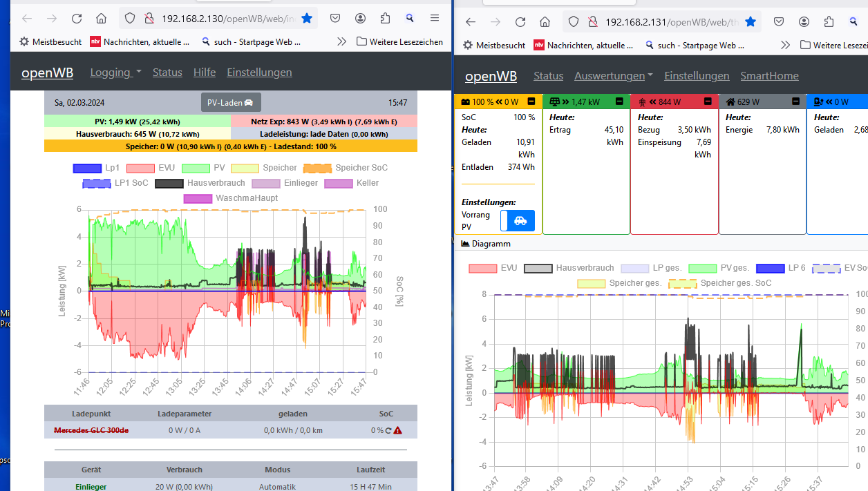Go to home page in left browser window
The width and height of the screenshot is (868, 491).
(x=101, y=19)
